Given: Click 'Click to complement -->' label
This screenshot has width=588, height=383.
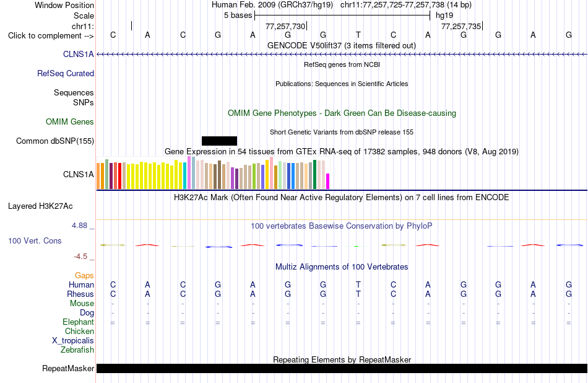Looking at the screenshot, I should (51, 36).
